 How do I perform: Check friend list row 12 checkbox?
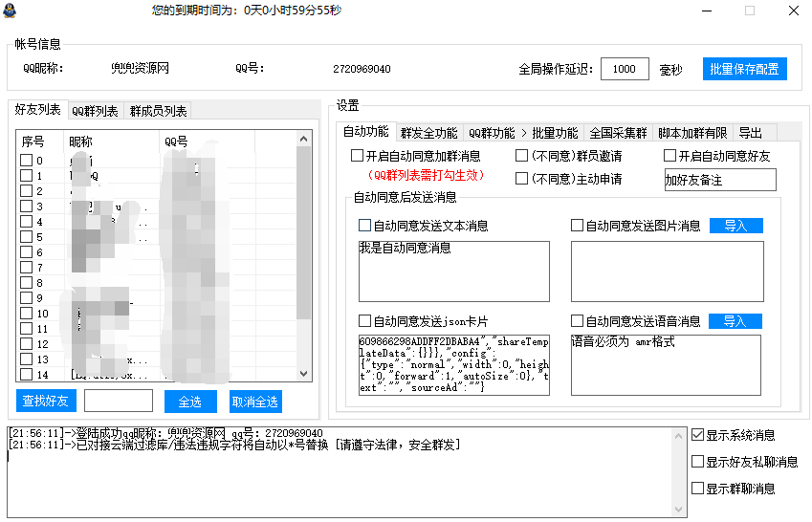27,344
